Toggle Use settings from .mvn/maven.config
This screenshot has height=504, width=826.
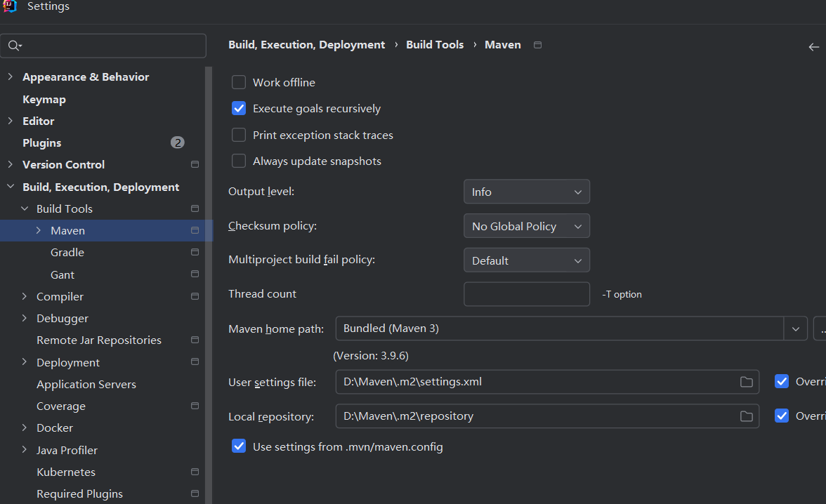point(239,446)
